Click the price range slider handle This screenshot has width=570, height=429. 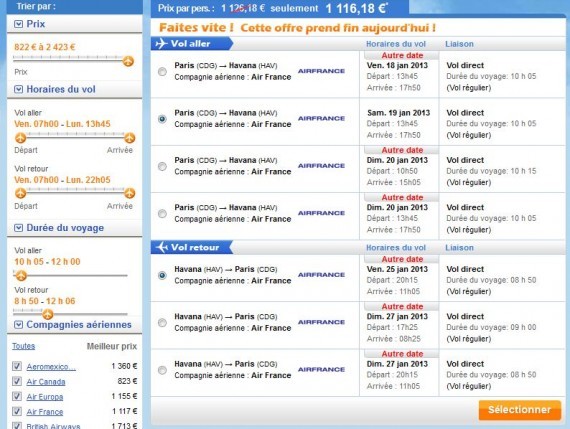(128, 61)
